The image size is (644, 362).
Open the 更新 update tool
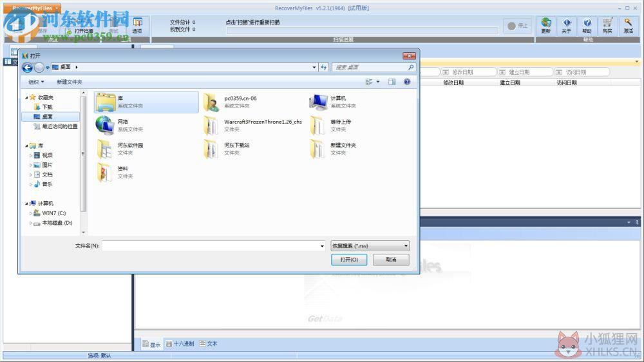pyautogui.click(x=546, y=26)
